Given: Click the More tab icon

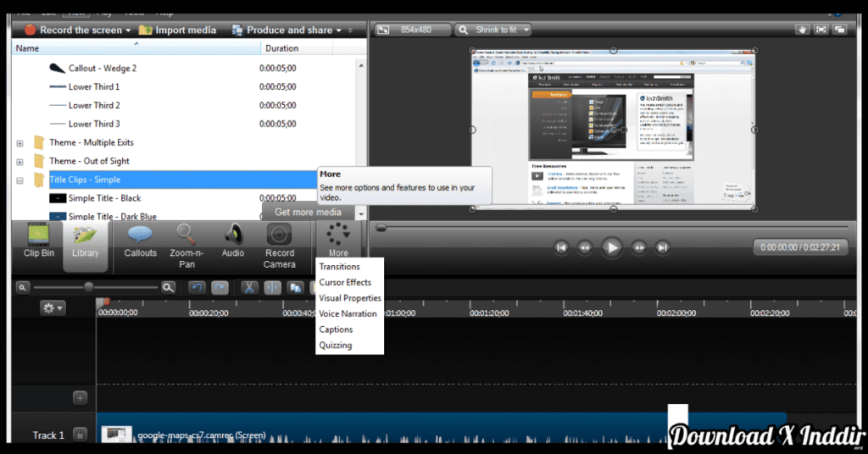Looking at the screenshot, I should (x=338, y=235).
